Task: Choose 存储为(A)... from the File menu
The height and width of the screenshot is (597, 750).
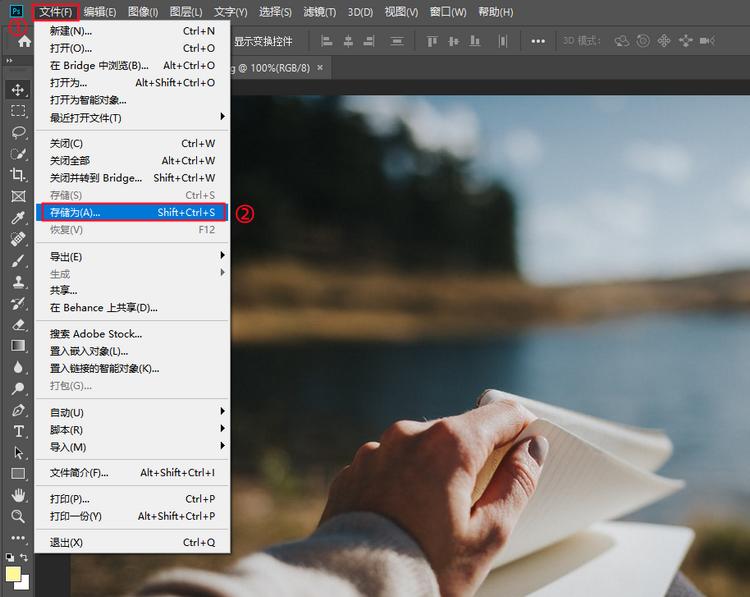Action: tap(132, 212)
